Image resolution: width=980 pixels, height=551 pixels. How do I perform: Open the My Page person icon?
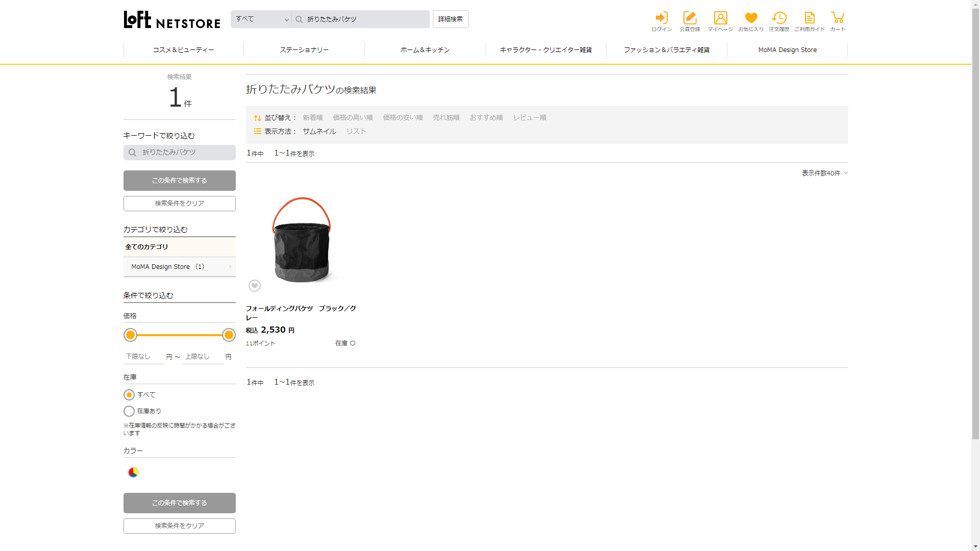[x=720, y=18]
